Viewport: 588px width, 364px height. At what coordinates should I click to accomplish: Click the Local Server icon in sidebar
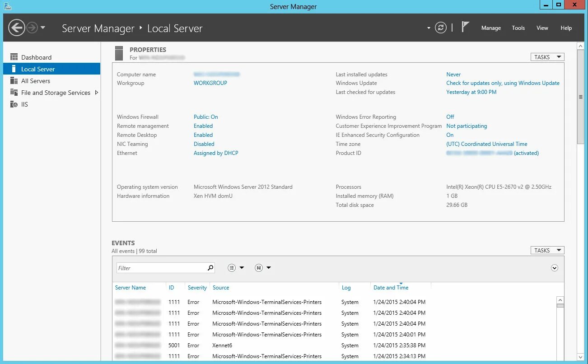[x=14, y=69]
